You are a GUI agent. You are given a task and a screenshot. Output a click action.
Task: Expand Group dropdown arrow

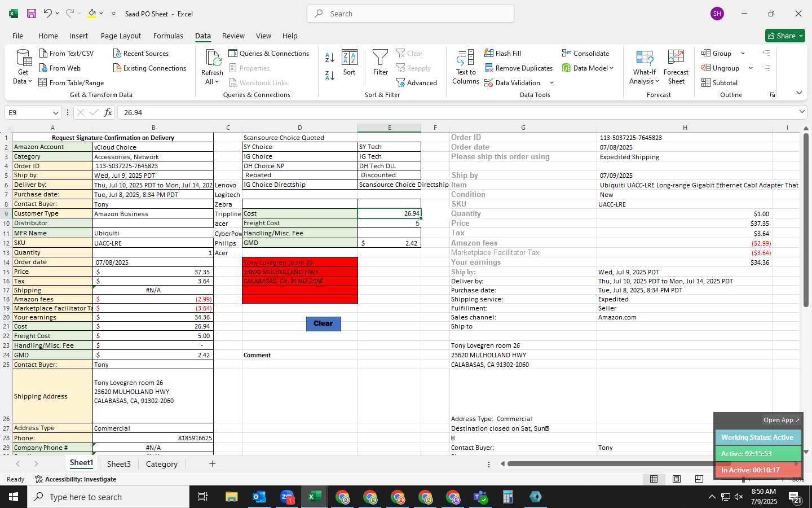point(743,54)
